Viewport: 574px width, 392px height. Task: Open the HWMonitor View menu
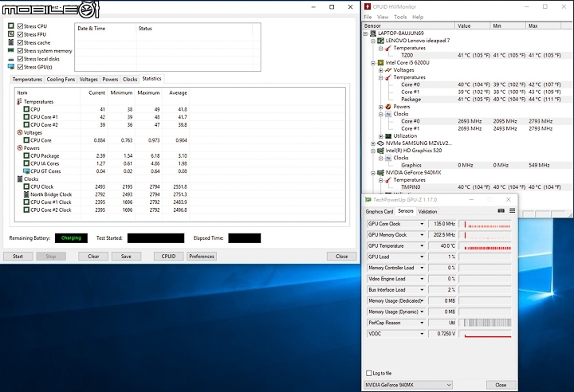pos(383,17)
